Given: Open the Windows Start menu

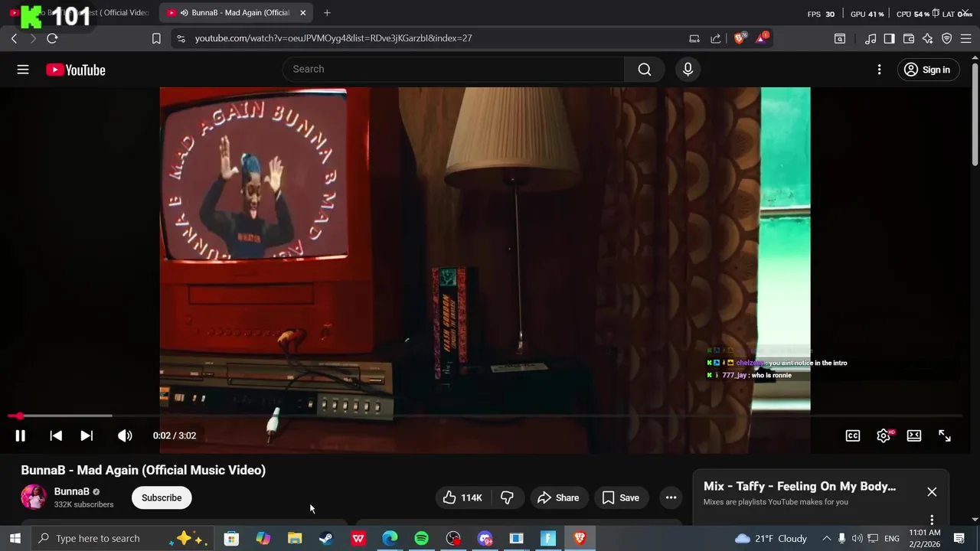Looking at the screenshot, I should click(15, 538).
